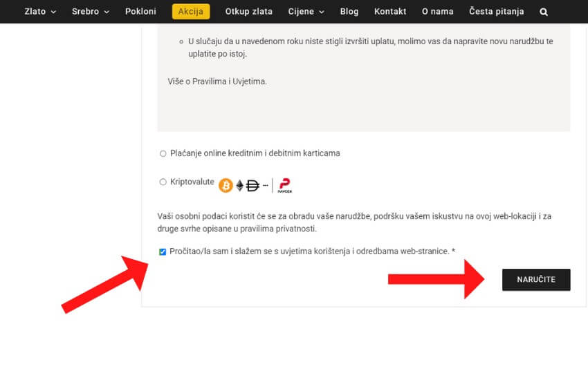Open the O nama page

(437, 12)
